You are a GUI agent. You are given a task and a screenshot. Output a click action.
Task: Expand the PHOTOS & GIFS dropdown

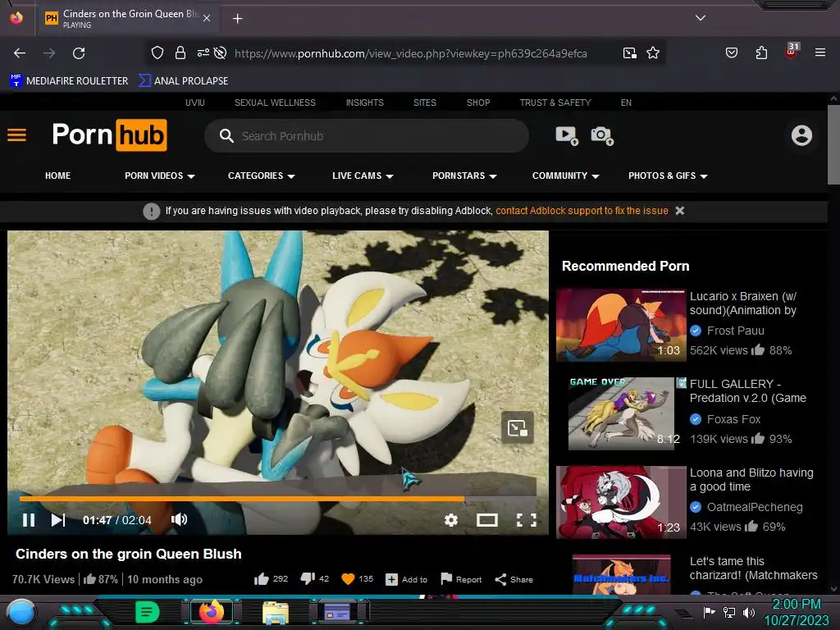(668, 176)
